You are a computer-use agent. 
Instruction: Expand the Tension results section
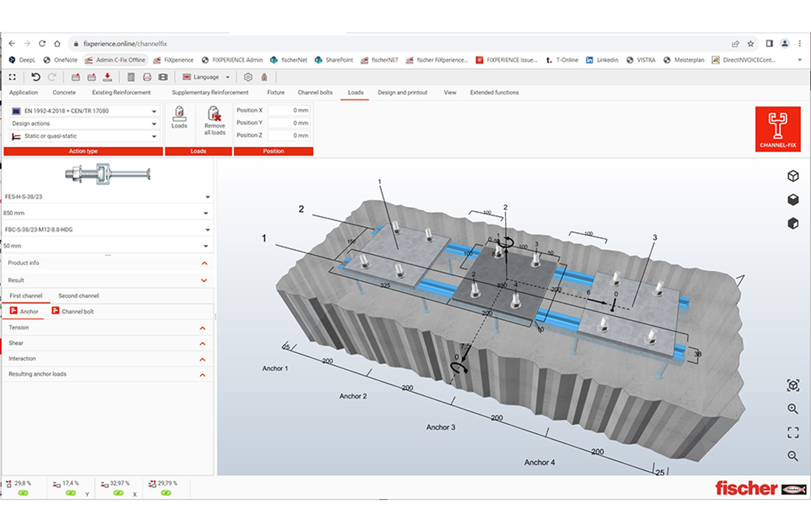pyautogui.click(x=203, y=328)
